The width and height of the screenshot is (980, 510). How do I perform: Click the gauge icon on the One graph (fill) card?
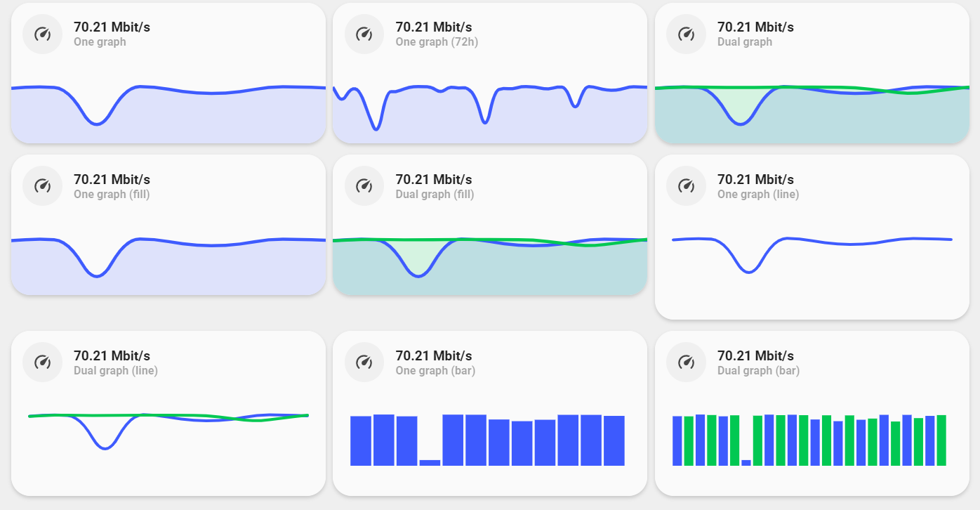pyautogui.click(x=42, y=186)
